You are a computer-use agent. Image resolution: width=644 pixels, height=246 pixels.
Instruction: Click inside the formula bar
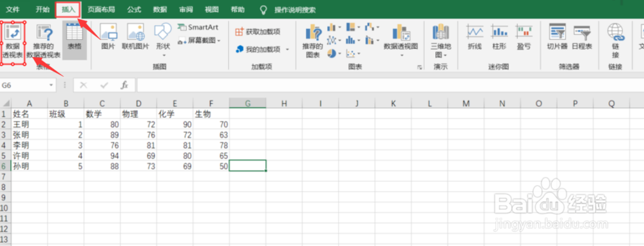(x=390, y=85)
